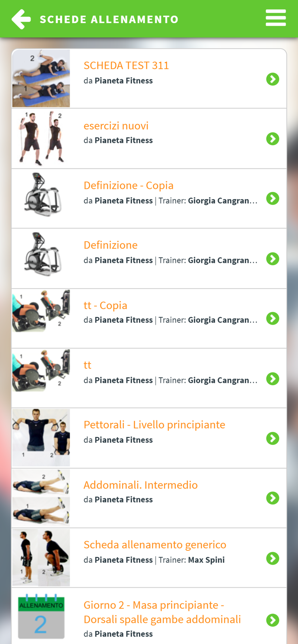Image resolution: width=298 pixels, height=644 pixels.
Task: Tap the green chevron for SCHEDA TEST 311
Action: tap(273, 79)
